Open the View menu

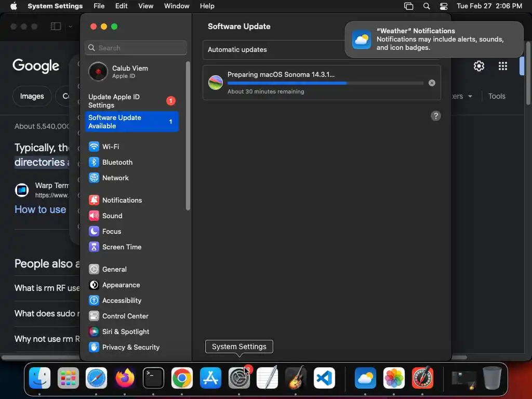146,6
